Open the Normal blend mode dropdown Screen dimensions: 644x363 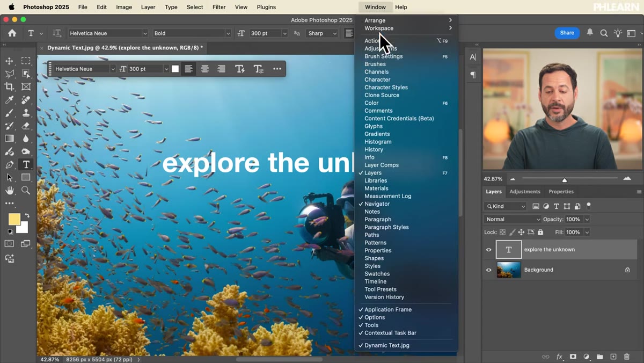click(x=513, y=220)
